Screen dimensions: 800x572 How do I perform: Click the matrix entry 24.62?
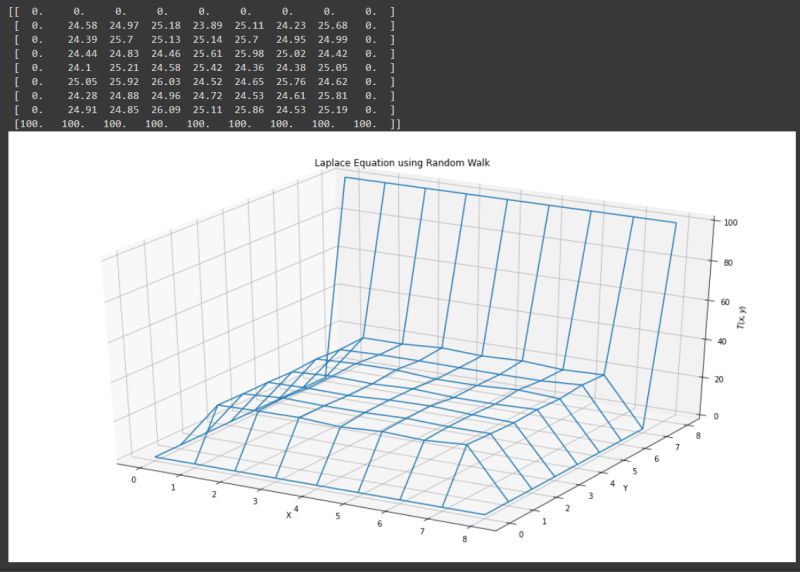point(333,82)
